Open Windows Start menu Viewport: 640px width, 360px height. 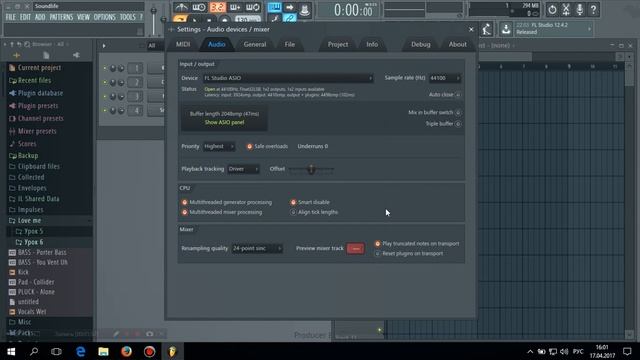[x=11, y=351]
